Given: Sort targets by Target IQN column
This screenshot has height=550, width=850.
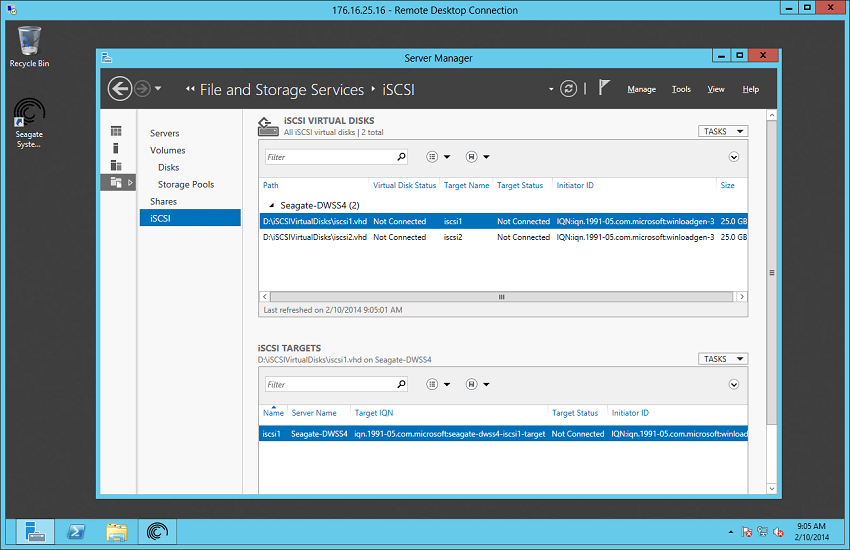Looking at the screenshot, I should pyautogui.click(x=374, y=413).
